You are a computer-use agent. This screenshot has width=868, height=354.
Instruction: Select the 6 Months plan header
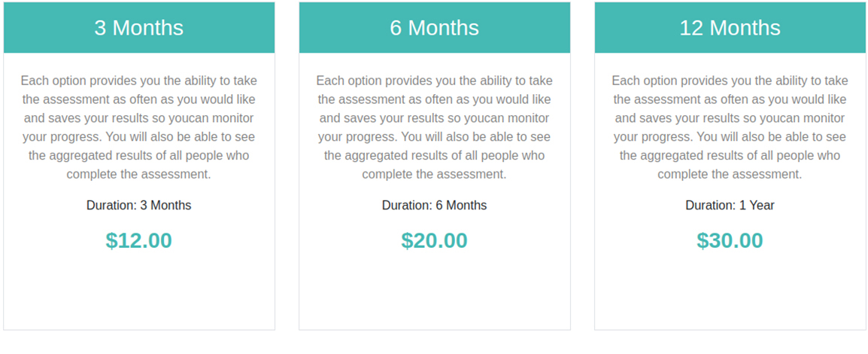(x=435, y=28)
